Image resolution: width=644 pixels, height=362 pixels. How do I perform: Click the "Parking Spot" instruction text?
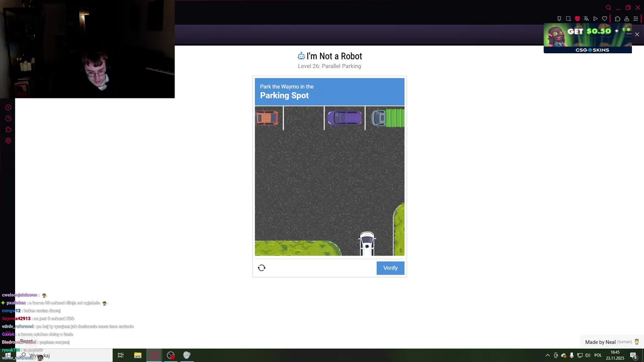click(284, 96)
